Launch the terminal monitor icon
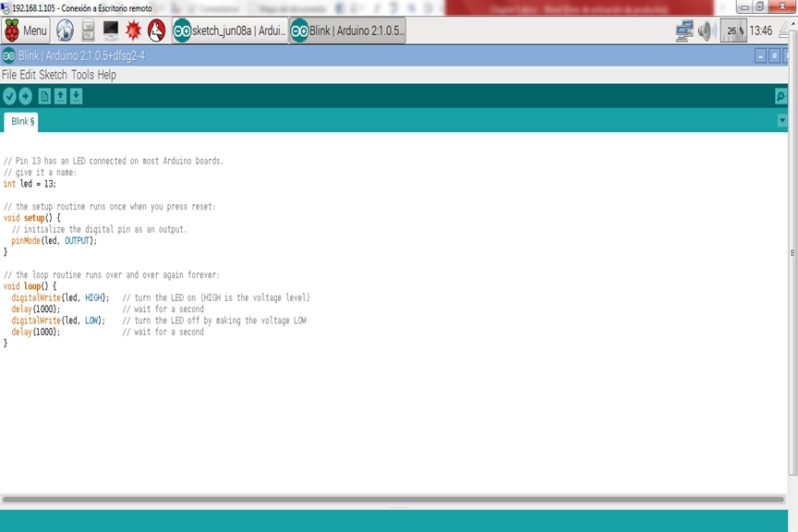This screenshot has height=532, width=798. click(x=111, y=30)
